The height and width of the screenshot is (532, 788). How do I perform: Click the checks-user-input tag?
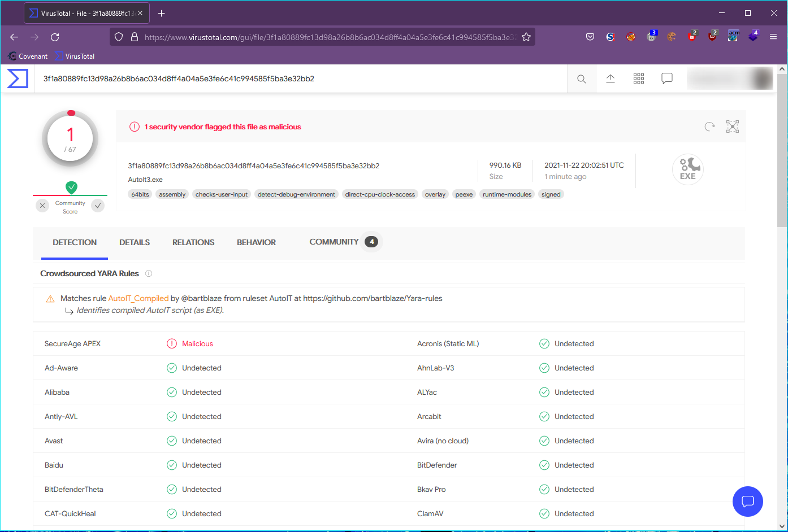222,194
